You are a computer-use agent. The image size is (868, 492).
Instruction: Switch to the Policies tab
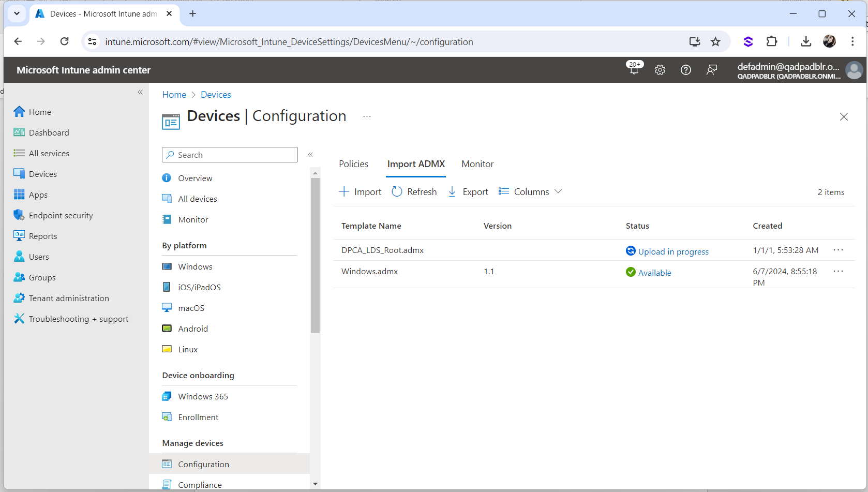(353, 164)
